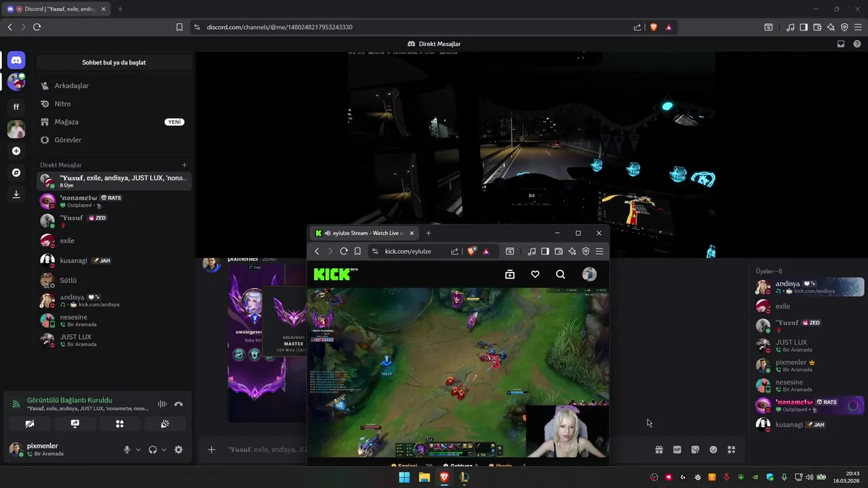Open apps launcher icon in message bar

732,449
